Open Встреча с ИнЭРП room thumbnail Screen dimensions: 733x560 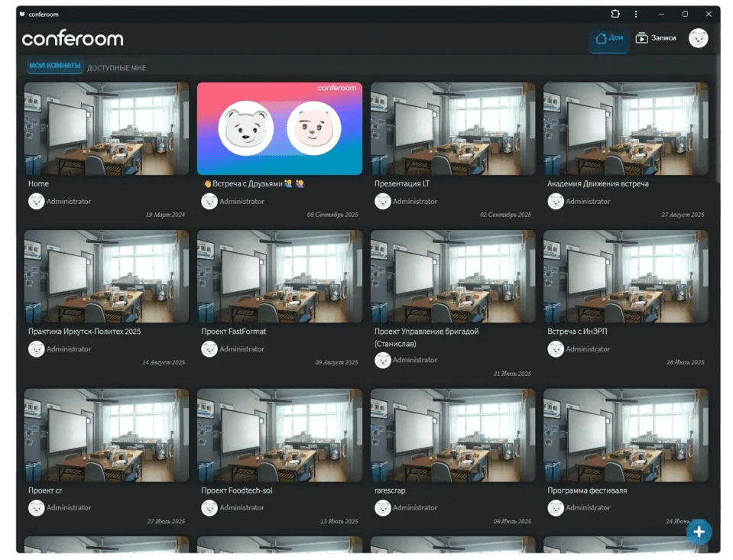click(x=626, y=277)
